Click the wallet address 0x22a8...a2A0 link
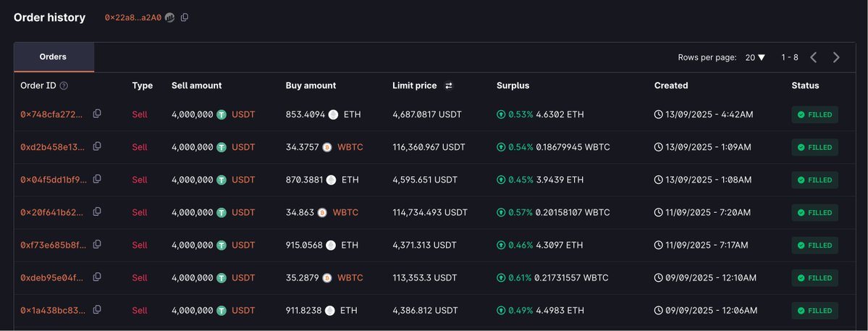Viewport: 868px width, 331px height. pyautogui.click(x=133, y=17)
